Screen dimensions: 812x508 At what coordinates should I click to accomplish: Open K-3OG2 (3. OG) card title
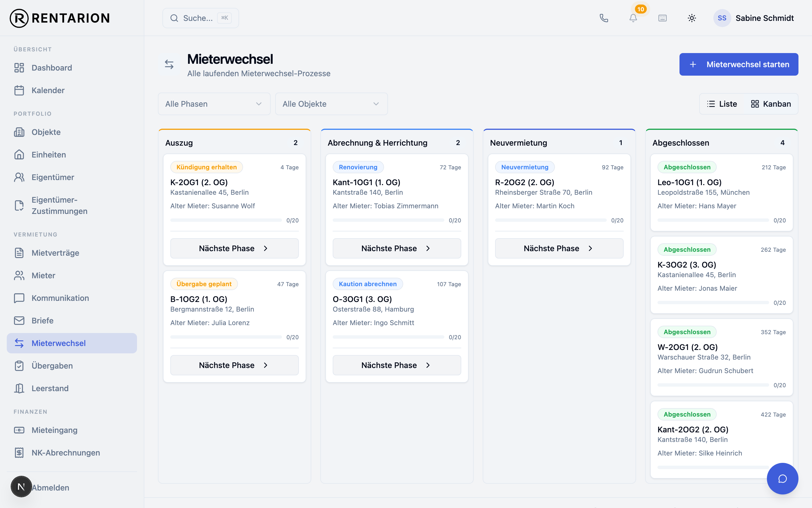click(687, 264)
